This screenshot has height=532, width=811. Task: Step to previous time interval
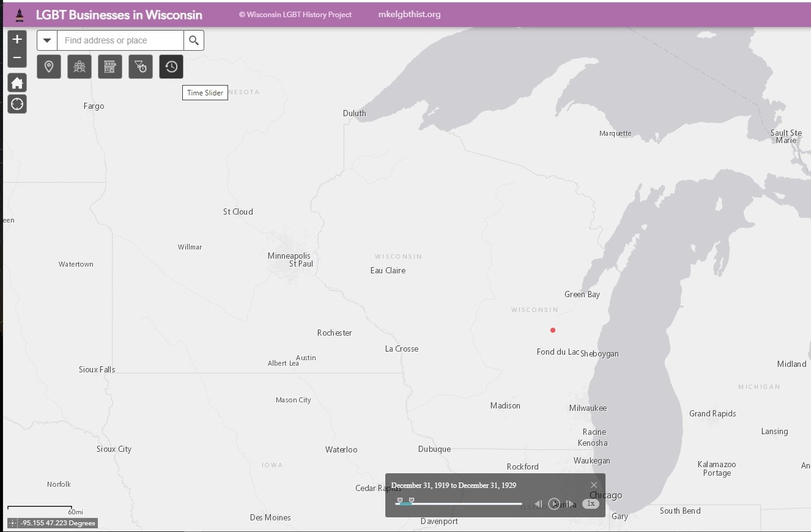538,504
